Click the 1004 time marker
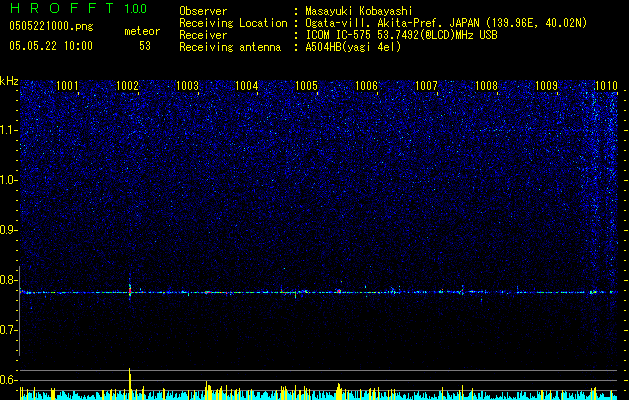629x400 pixels. point(246,86)
